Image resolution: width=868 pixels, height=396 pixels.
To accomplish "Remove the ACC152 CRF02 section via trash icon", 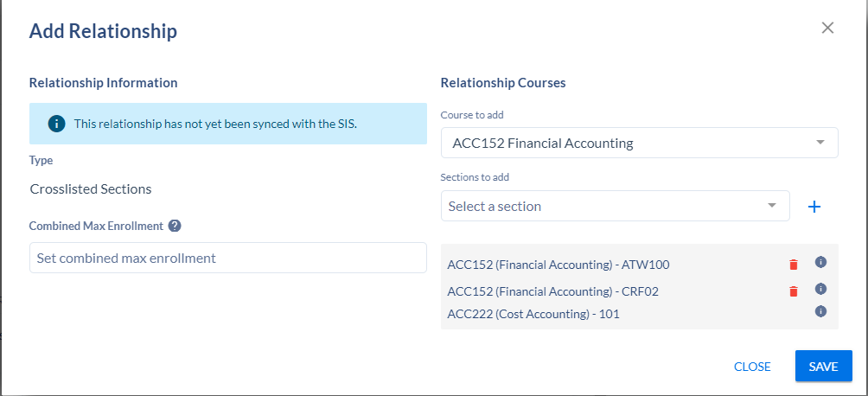I will (794, 291).
